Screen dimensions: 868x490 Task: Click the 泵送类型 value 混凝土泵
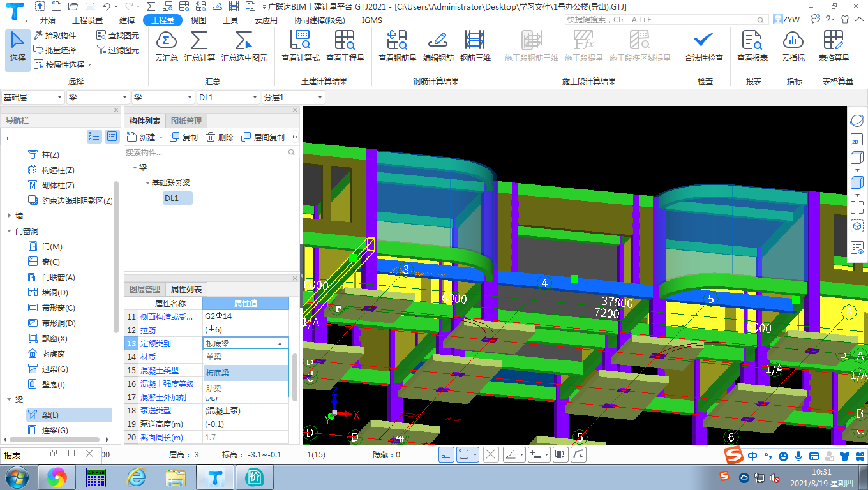(x=246, y=411)
